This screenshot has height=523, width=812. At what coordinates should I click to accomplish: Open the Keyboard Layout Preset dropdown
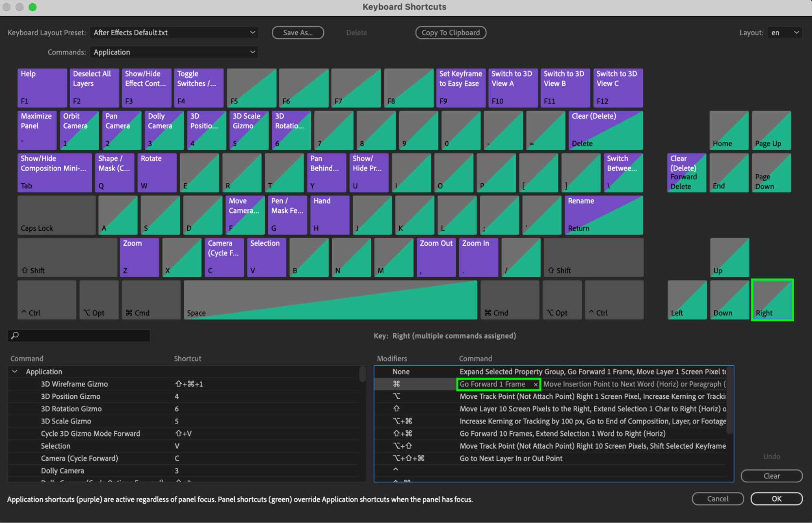pyautogui.click(x=174, y=32)
